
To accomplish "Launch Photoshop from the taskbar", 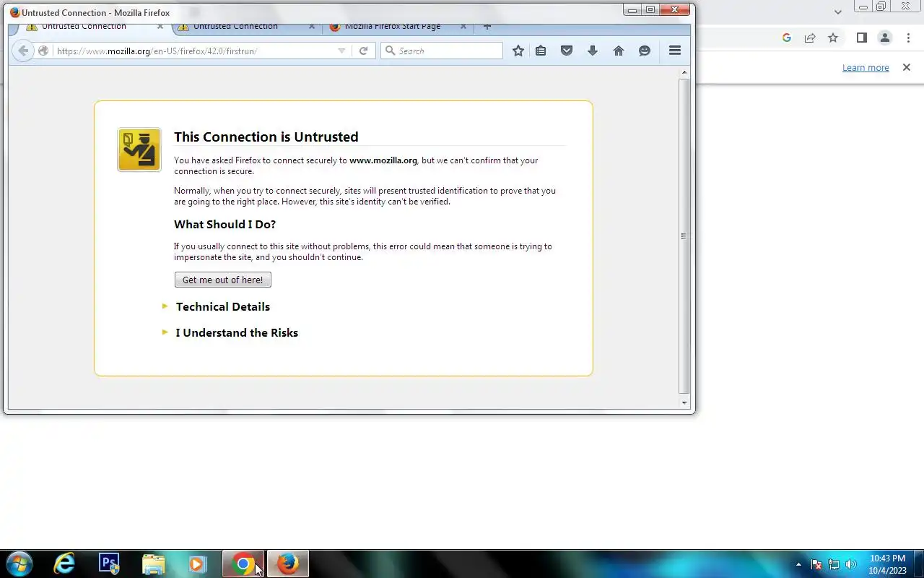I will click(x=109, y=564).
